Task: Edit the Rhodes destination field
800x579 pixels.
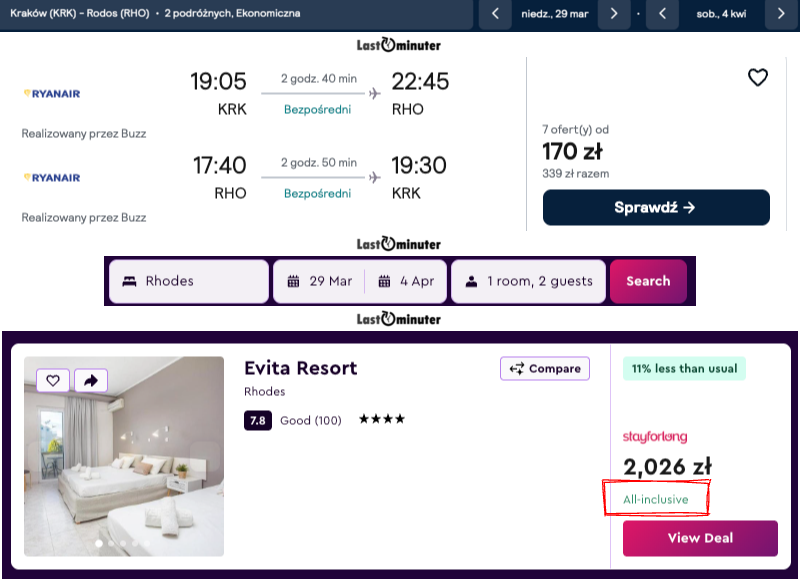Action: click(x=188, y=281)
